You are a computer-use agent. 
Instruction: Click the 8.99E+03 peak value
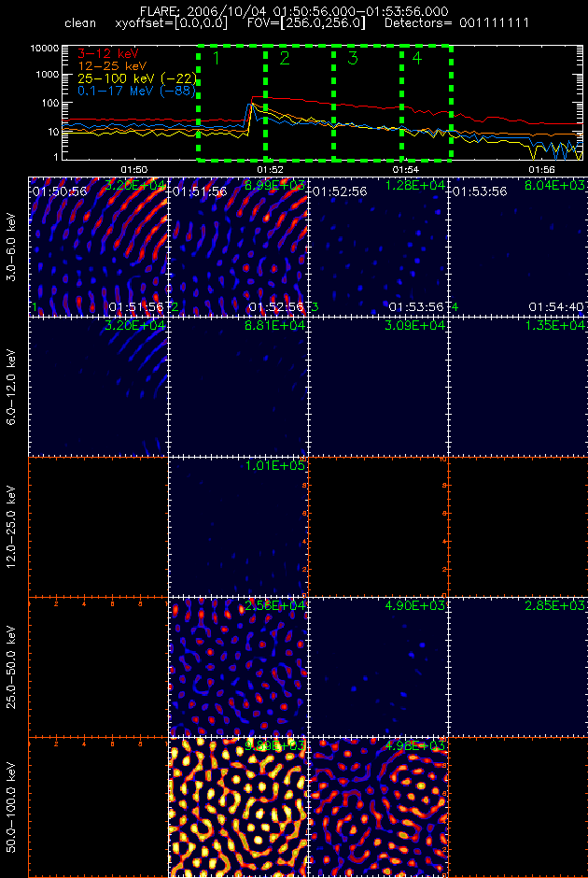click(275, 185)
